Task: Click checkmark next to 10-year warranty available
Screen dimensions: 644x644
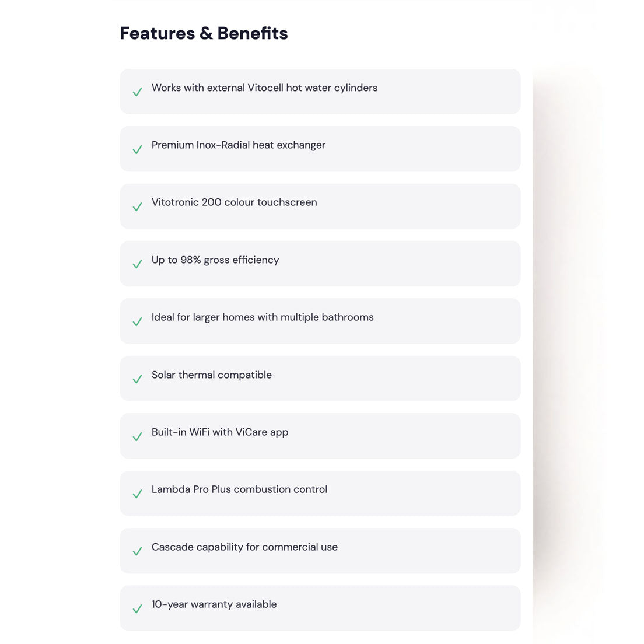Action: pos(137,608)
